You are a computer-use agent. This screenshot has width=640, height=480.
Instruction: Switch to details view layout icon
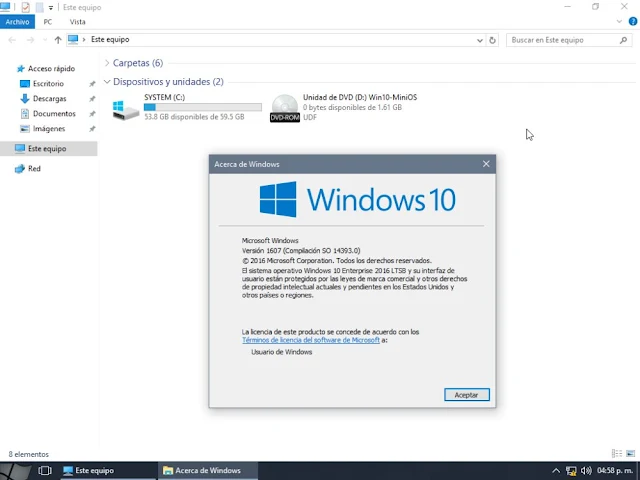617,453
